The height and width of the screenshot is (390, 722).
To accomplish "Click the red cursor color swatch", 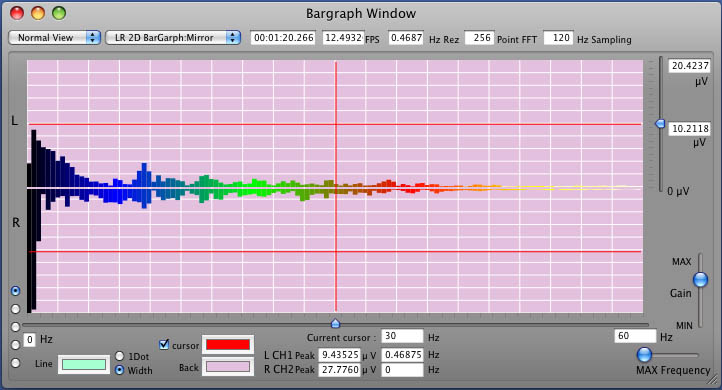I will (x=228, y=344).
